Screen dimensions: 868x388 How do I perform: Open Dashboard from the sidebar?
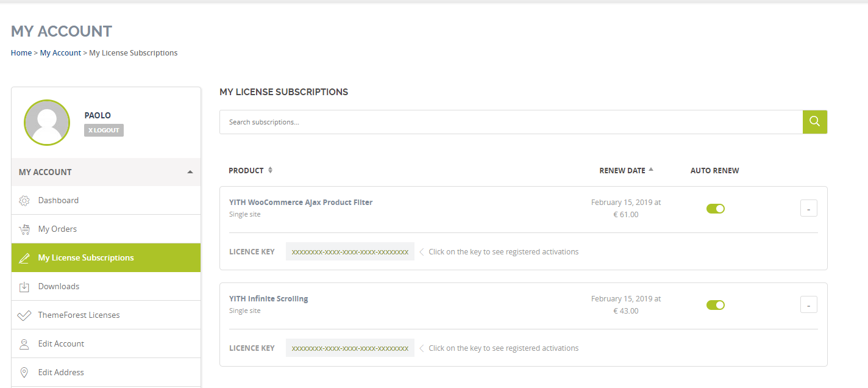pyautogui.click(x=106, y=200)
